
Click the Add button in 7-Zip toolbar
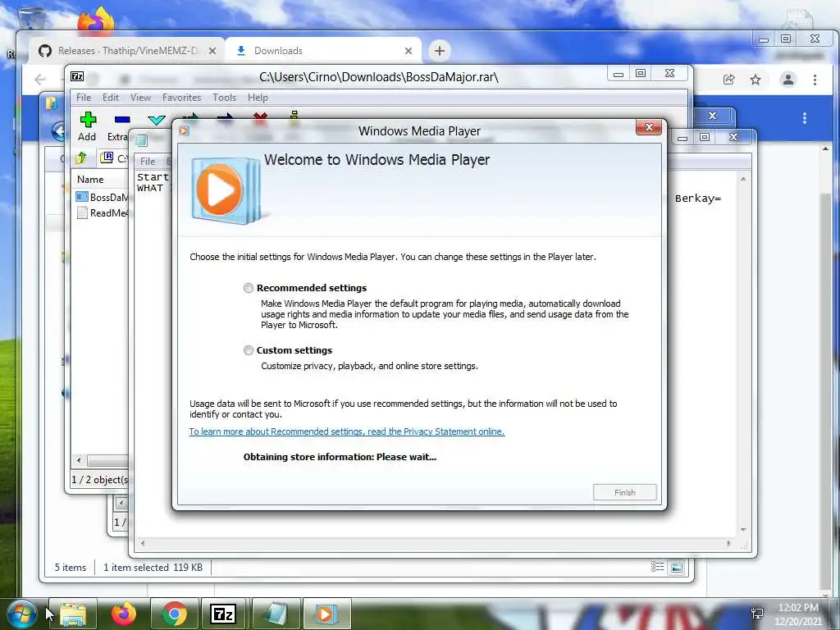pos(87,127)
